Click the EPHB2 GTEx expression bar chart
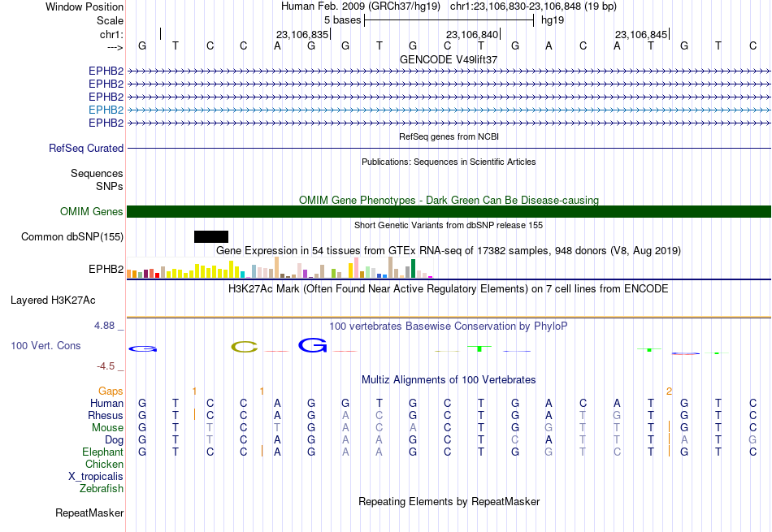 coord(280,268)
